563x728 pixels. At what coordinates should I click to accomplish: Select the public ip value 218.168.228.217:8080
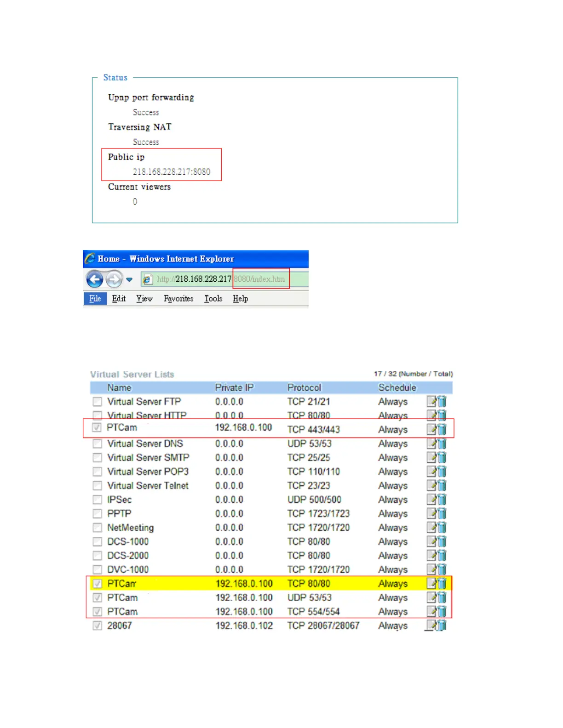coord(172,172)
